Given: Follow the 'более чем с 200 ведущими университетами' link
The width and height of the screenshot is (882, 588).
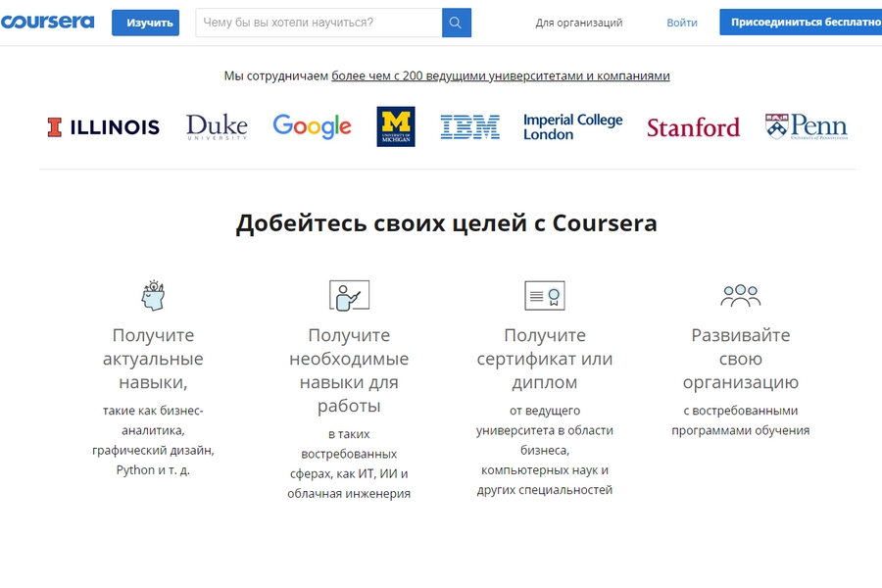Looking at the screenshot, I should tap(500, 75).
